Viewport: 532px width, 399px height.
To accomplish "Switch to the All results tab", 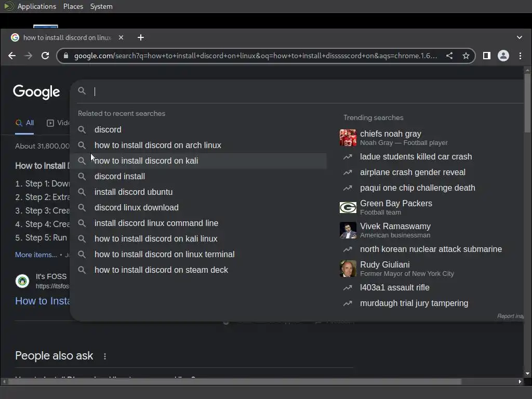I will (24, 123).
